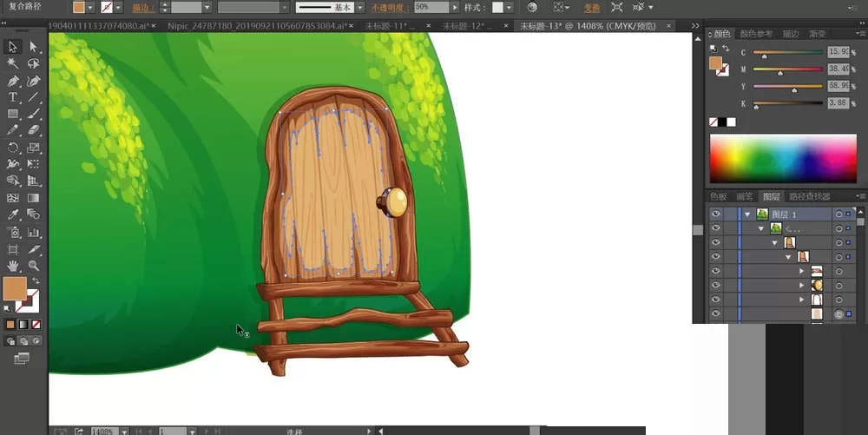Open the 颜色参考 panel tab
Image resolution: width=868 pixels, height=435 pixels.
[x=756, y=34]
